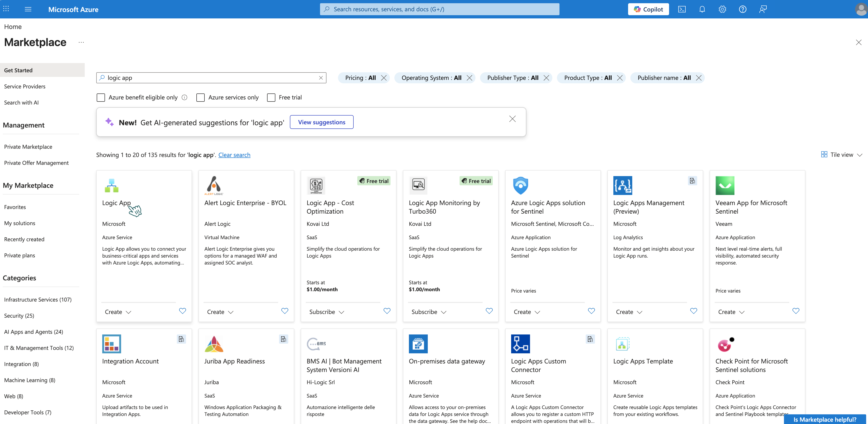Enable Azure benefit eligible only checkbox
This screenshot has width=868, height=424.
point(101,97)
